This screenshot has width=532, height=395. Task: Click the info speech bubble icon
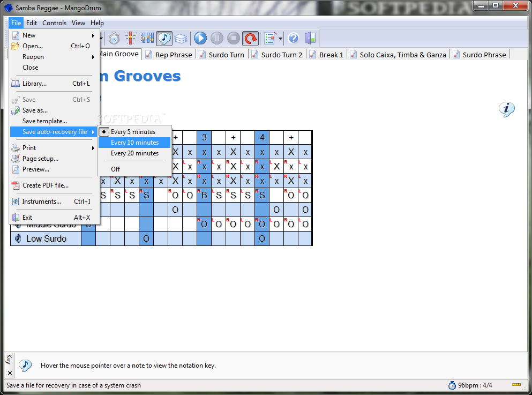pos(507,109)
